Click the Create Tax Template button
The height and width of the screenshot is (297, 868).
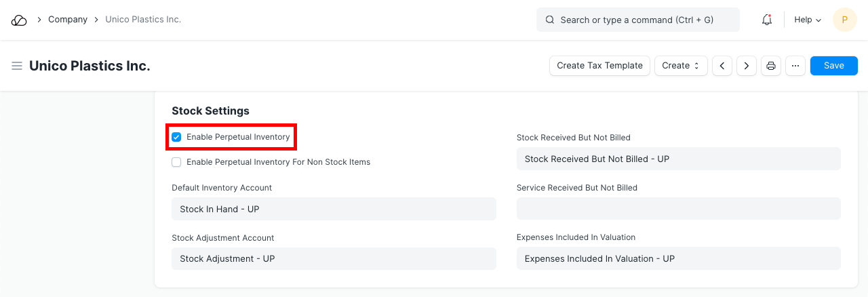pos(599,66)
